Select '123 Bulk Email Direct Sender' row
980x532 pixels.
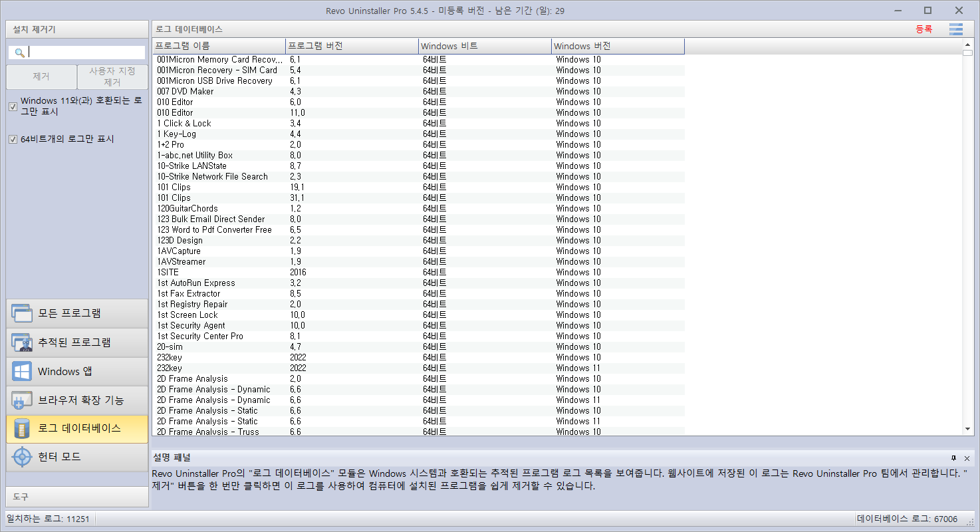pyautogui.click(x=418, y=219)
